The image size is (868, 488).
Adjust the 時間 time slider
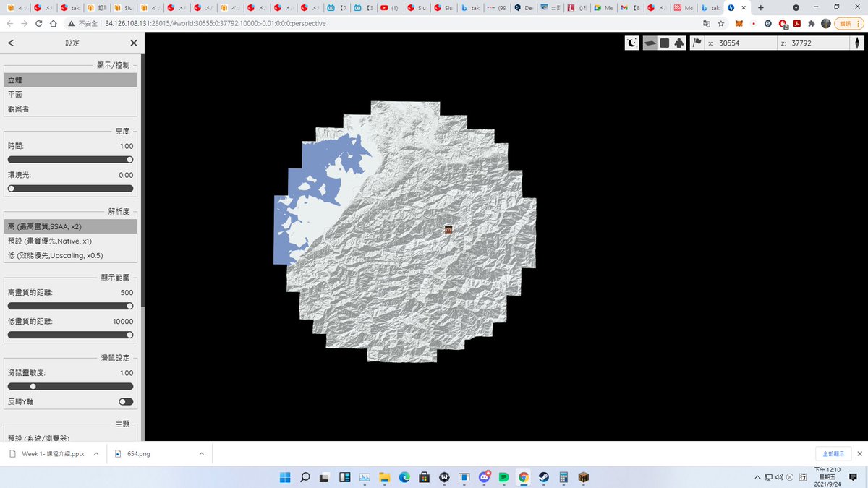pos(70,159)
